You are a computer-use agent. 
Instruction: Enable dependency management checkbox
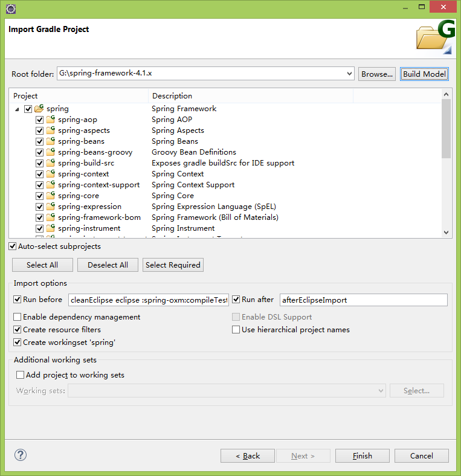[x=18, y=317]
